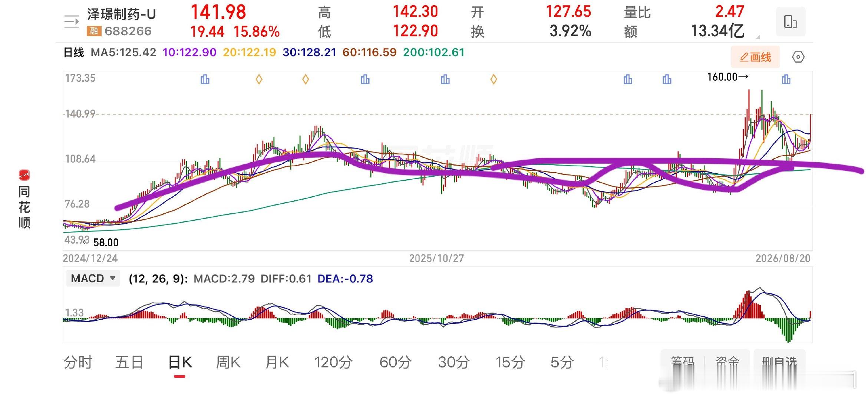Switch to the 分时 tab
The height and width of the screenshot is (400, 868).
(78, 362)
